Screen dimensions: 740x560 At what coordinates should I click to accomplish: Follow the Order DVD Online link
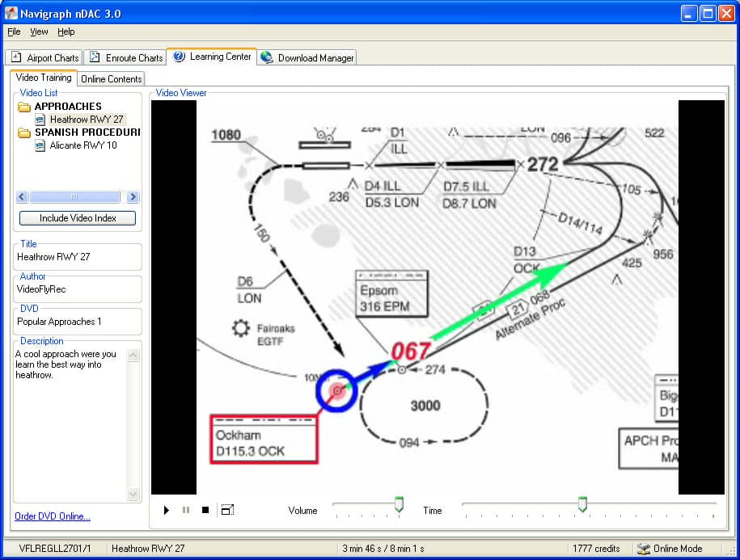pos(53,516)
